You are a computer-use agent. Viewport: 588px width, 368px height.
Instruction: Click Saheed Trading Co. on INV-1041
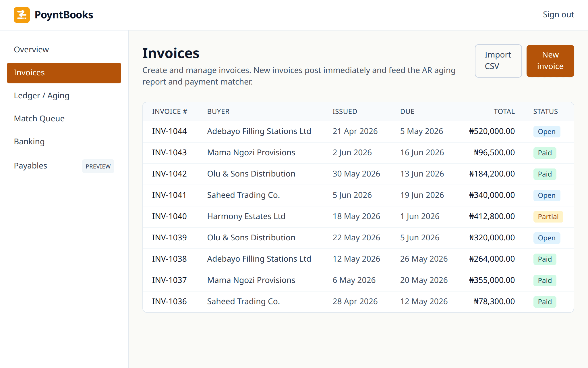click(243, 195)
